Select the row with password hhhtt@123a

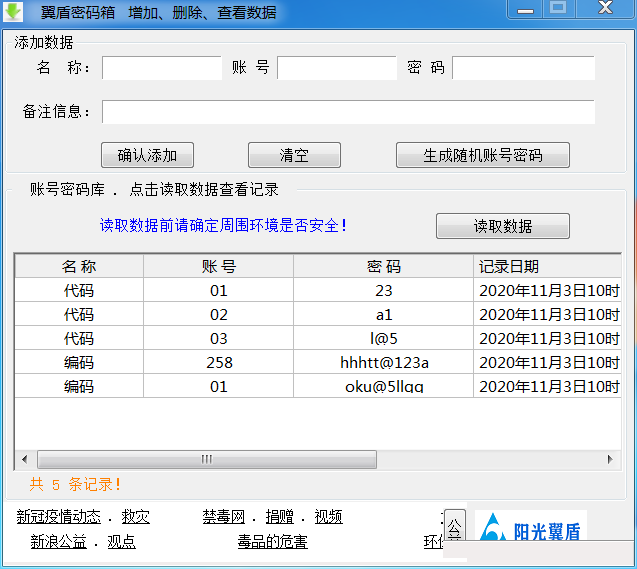click(x=385, y=362)
